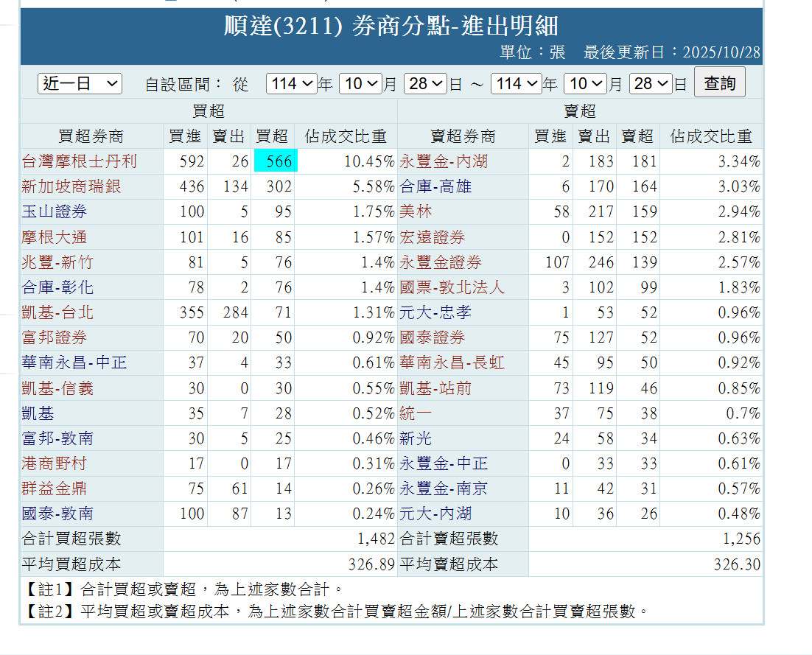The width and height of the screenshot is (812, 655).
Task: Expand the start day 28 dropdown
Action: (425, 83)
